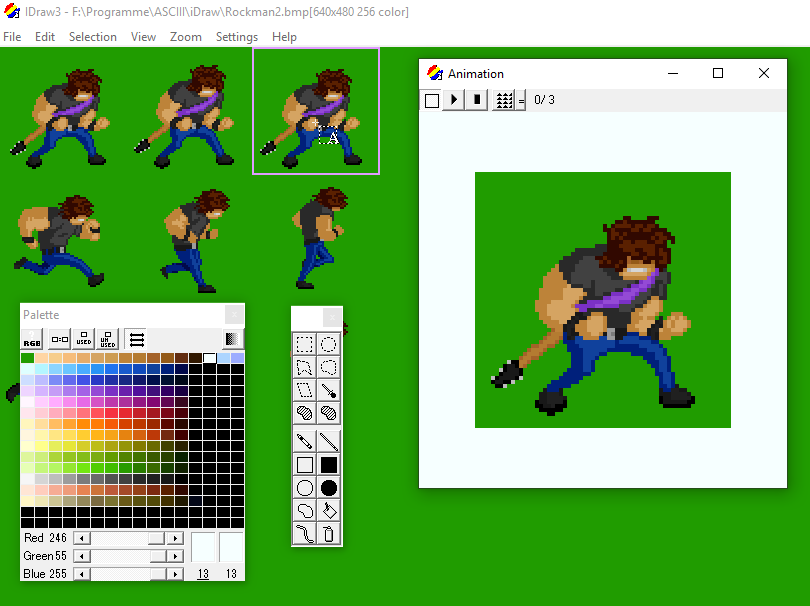Toggle the loop checkbox in Animation window
The height and width of the screenshot is (606, 810).
point(431,100)
